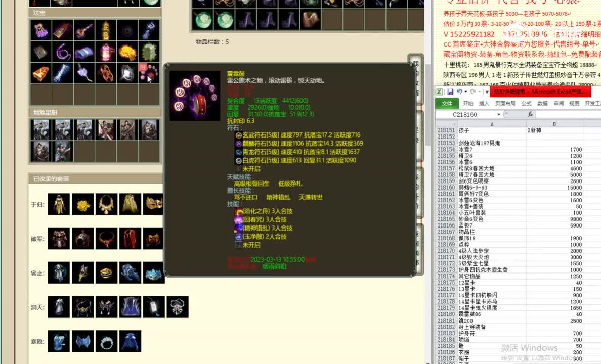Open the 审阅 ribbon tab
Viewport: 601px width, 364px height.
559,104
